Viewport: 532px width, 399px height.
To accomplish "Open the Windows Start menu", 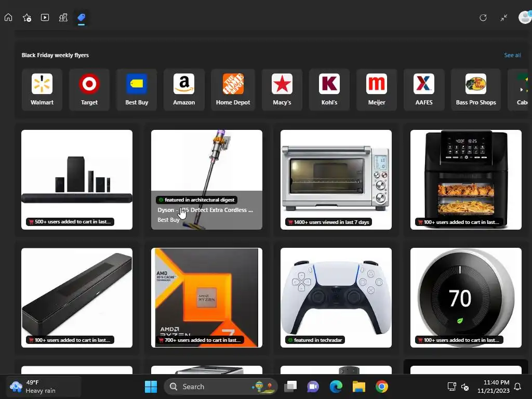I will [x=151, y=387].
